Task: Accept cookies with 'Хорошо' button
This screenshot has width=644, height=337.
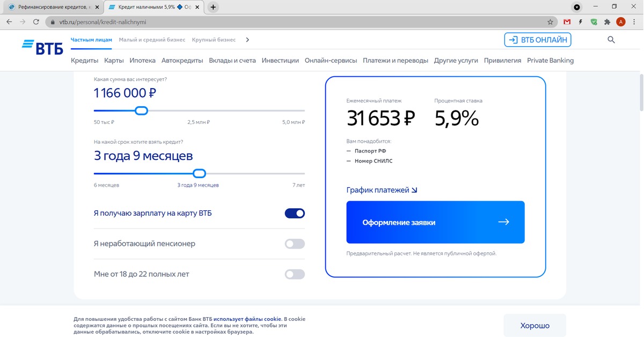Action: 535,325
